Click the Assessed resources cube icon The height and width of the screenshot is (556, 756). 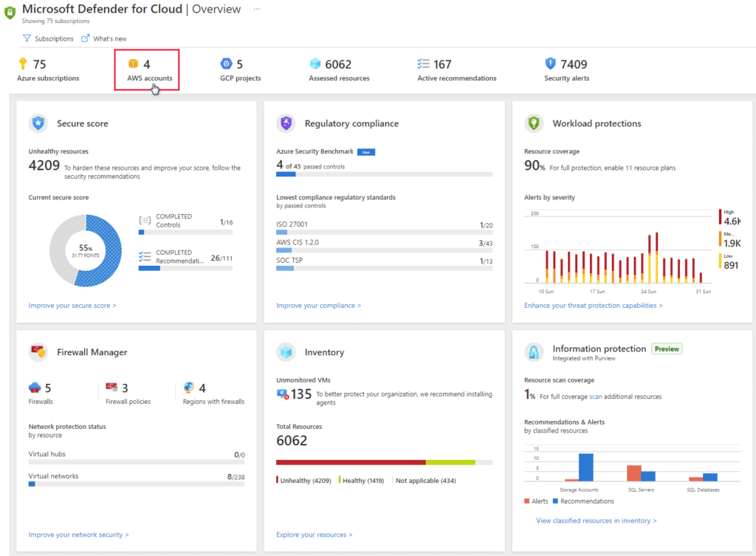[315, 64]
